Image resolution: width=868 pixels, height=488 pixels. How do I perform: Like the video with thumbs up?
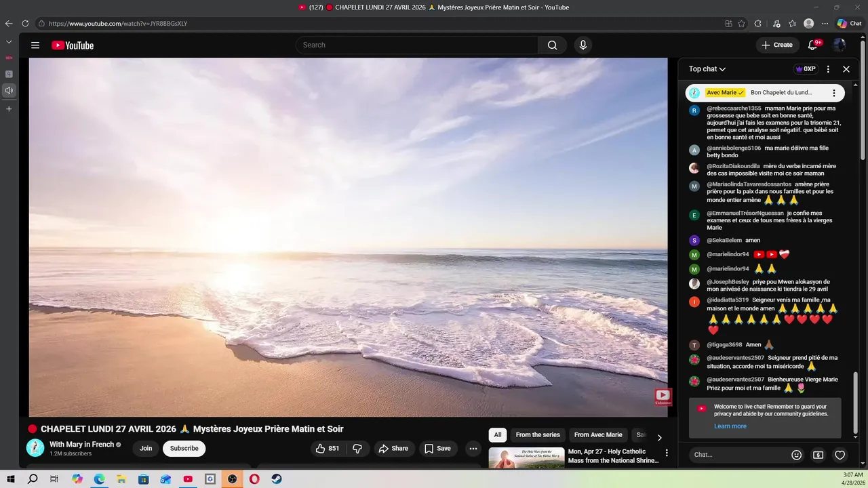coord(329,449)
